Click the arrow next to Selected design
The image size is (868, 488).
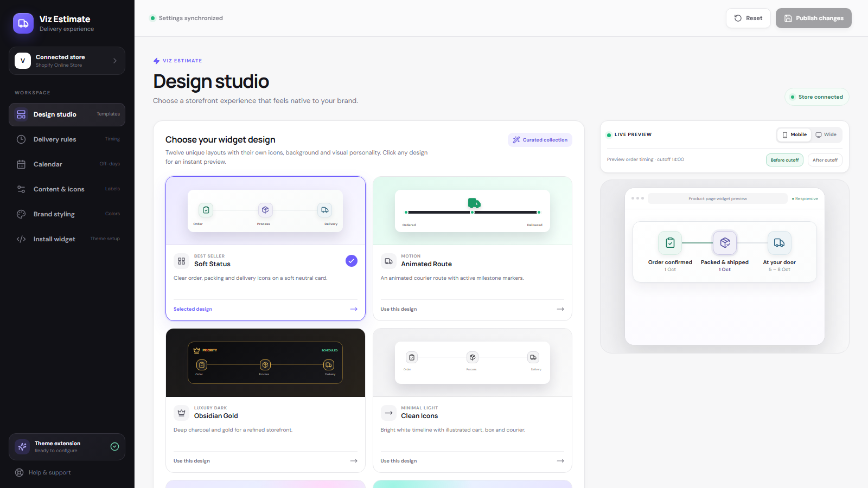[x=354, y=309]
